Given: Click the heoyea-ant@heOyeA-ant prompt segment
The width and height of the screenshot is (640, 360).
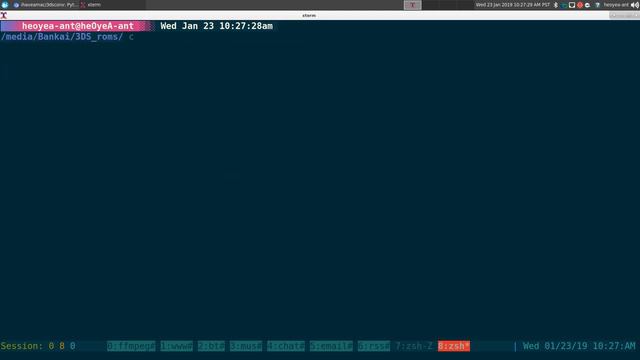Looking at the screenshot, I should 78,26.
